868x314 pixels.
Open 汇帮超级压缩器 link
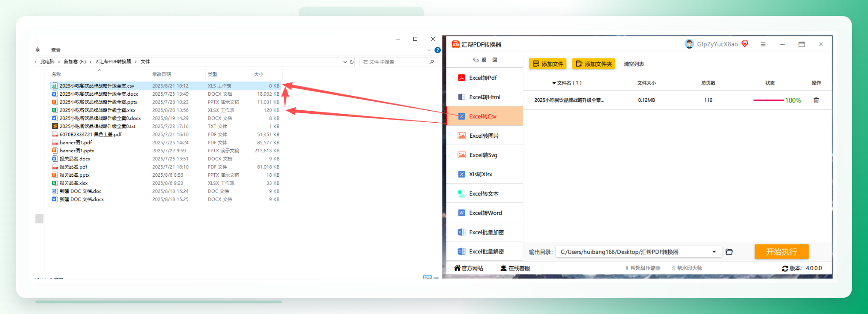(643, 268)
